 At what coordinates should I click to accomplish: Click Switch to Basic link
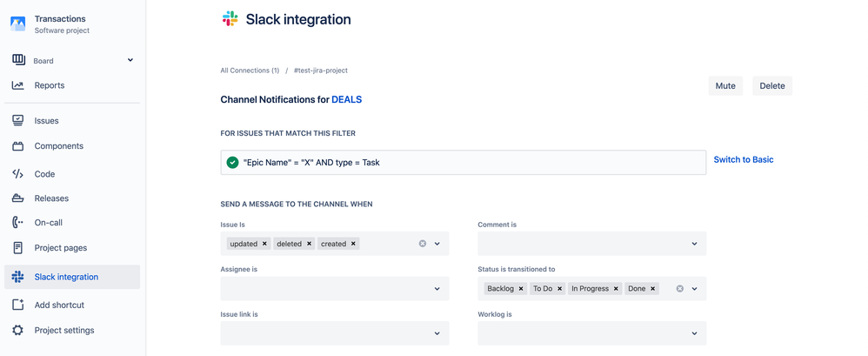coord(744,159)
